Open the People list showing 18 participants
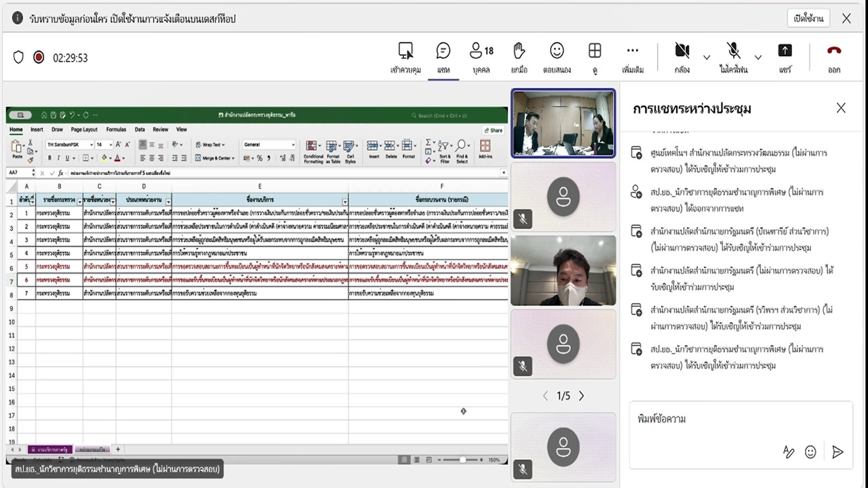868x488 pixels. click(481, 57)
